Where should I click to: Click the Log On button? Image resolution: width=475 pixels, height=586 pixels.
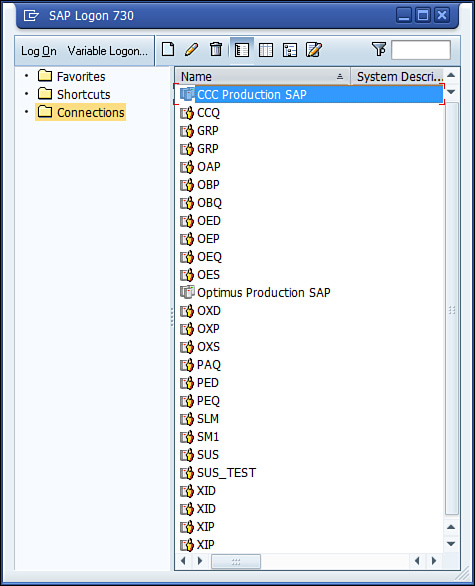point(39,51)
